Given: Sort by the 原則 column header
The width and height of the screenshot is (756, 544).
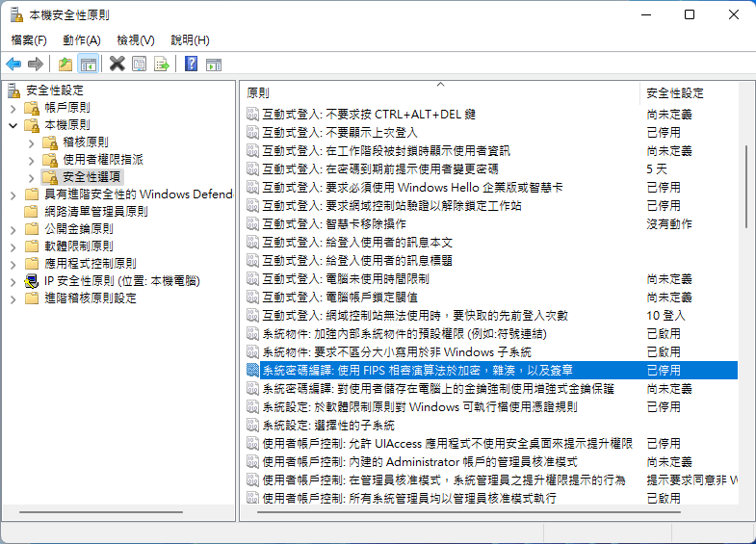Looking at the screenshot, I should (440, 93).
